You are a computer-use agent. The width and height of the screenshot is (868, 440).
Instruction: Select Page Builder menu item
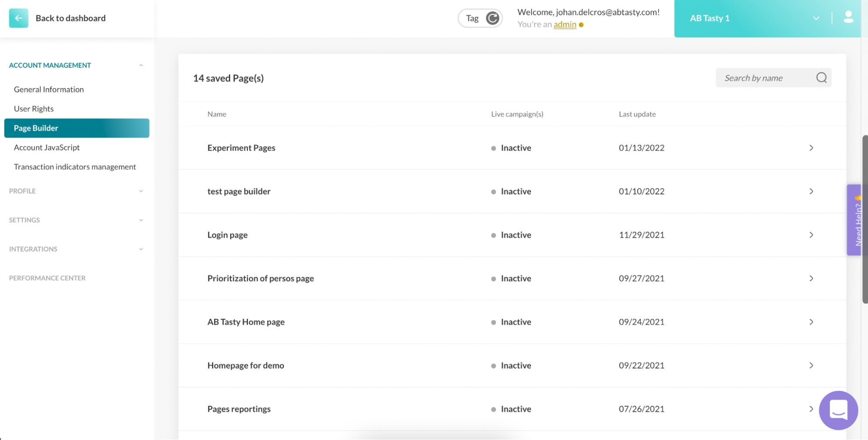coord(77,128)
